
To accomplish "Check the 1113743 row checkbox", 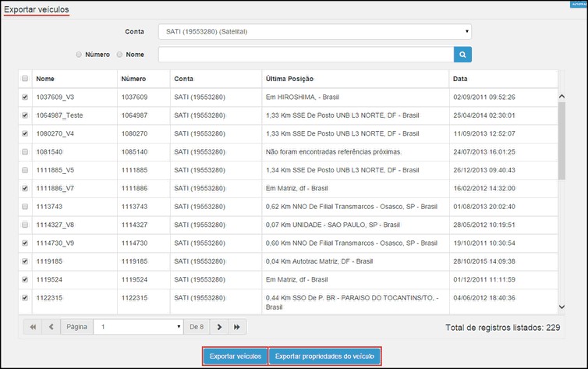I will coord(25,207).
